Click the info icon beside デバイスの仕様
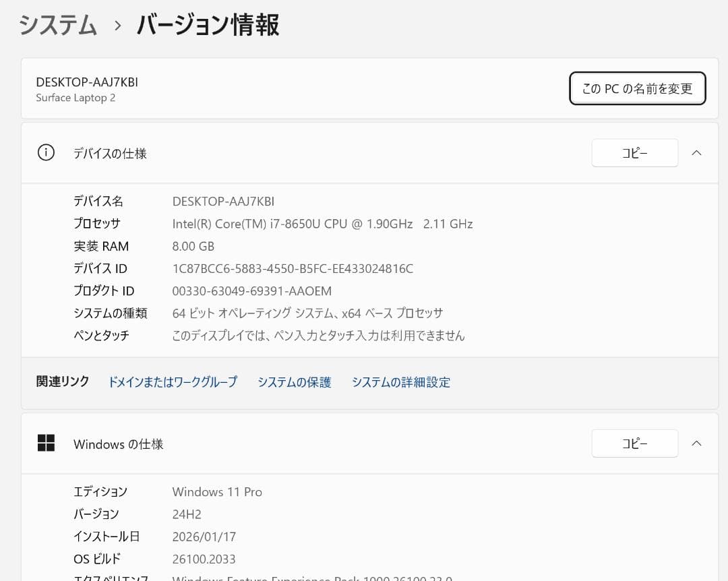 (x=46, y=152)
